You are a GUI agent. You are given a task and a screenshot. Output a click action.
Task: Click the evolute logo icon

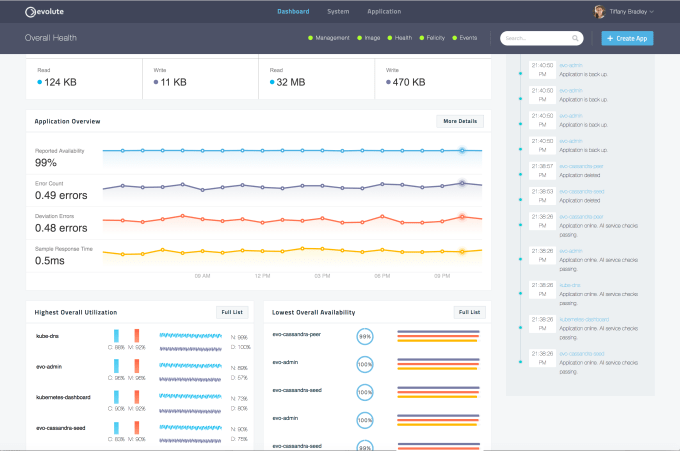[x=30, y=12]
